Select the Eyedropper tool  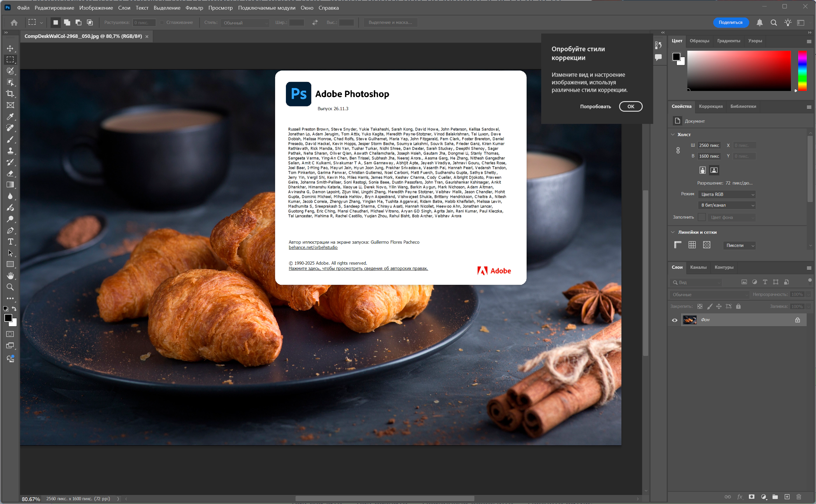point(10,117)
